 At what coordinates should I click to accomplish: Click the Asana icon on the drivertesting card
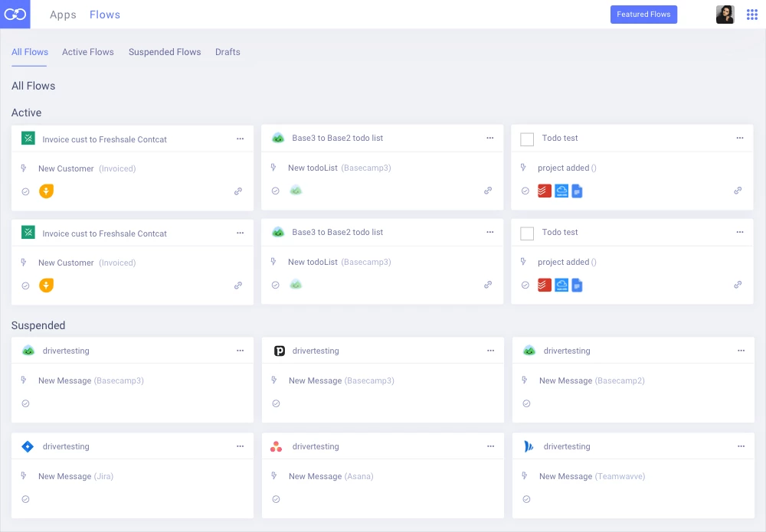click(277, 446)
